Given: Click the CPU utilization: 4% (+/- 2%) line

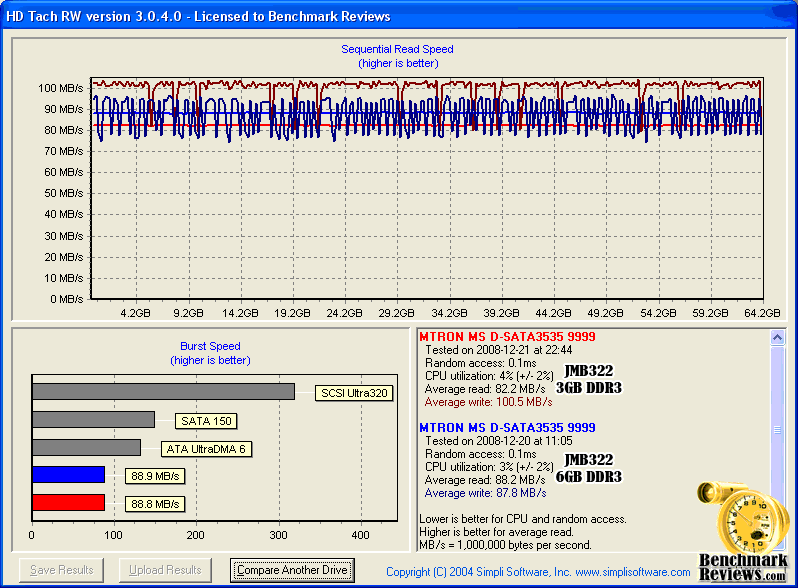Looking at the screenshot, I should point(489,376).
